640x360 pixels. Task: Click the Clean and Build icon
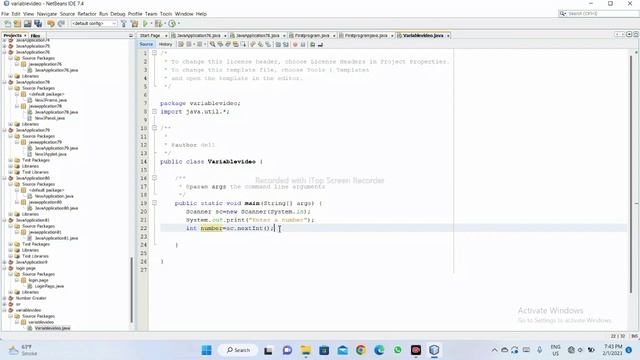(134, 24)
